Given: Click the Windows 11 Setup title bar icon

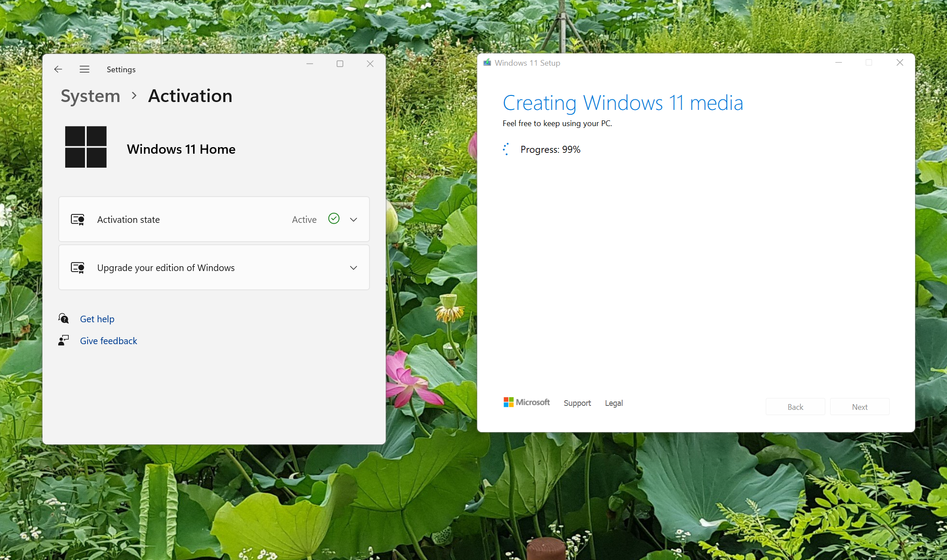Looking at the screenshot, I should [487, 63].
